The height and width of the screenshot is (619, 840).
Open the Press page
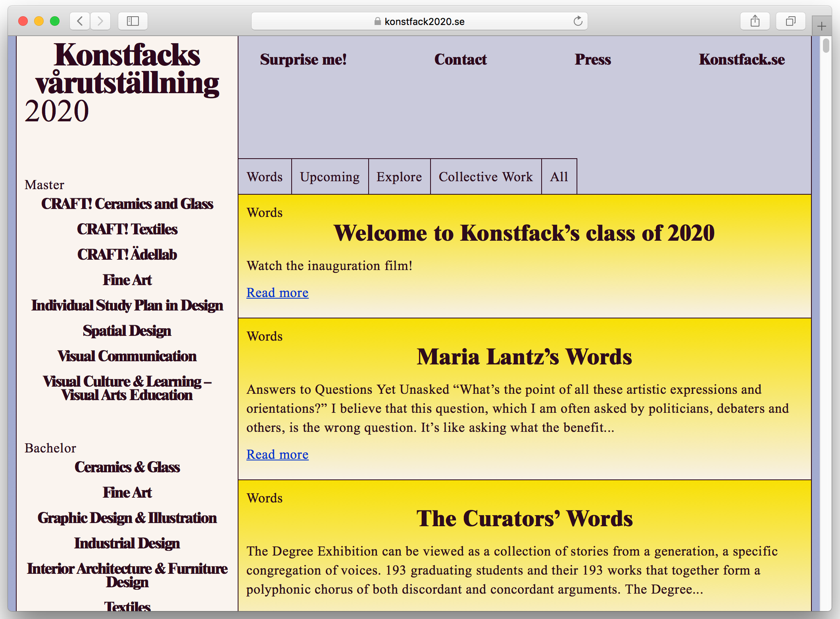593,59
